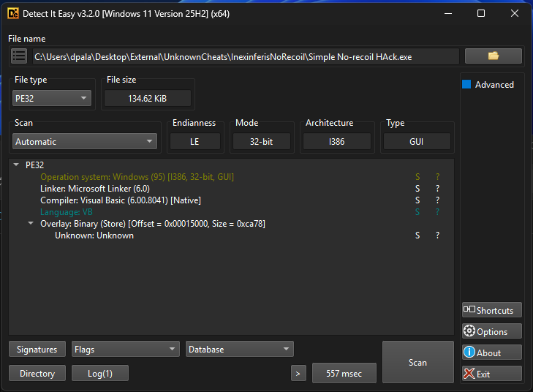Click the ? link on the Unknown row
533x392 pixels.
437,235
